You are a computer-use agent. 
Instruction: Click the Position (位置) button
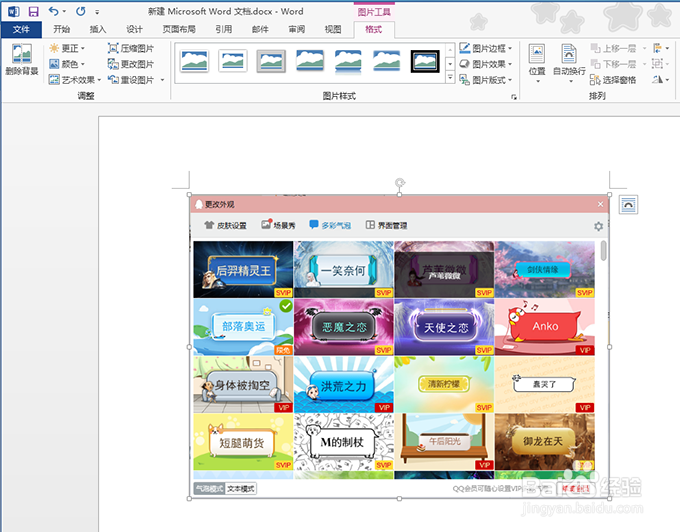537,63
